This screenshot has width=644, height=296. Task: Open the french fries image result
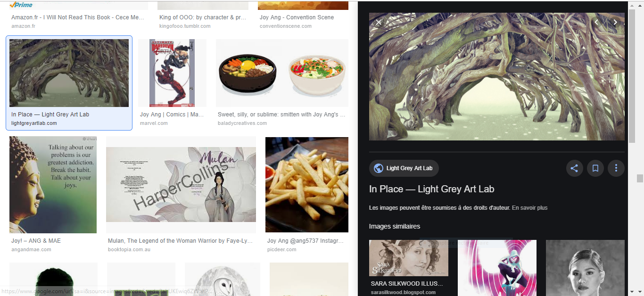click(307, 185)
